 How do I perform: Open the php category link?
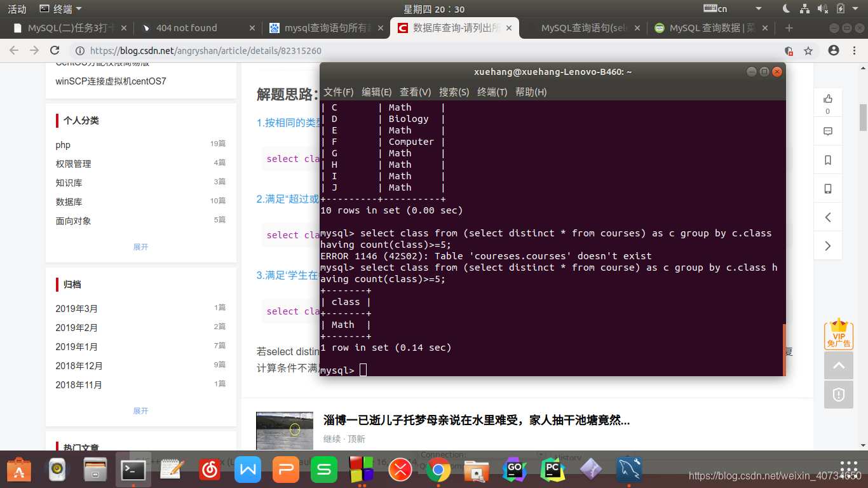(63, 145)
